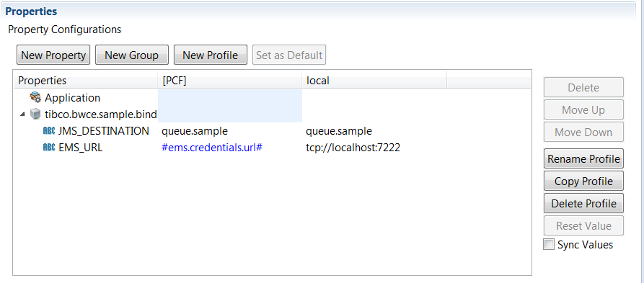Enable the Sync Values checkbox
This screenshot has height=283, width=644.
pos(548,244)
